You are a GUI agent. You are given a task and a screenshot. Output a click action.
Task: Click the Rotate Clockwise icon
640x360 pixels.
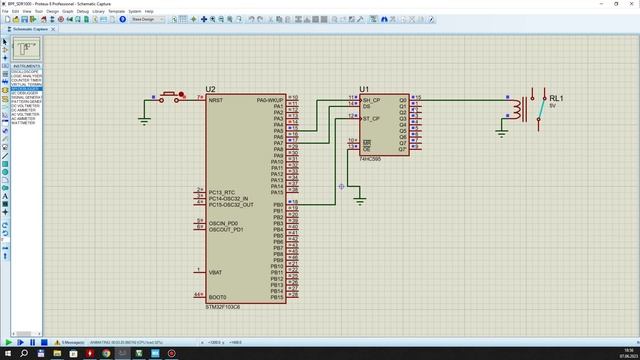(x=5, y=225)
